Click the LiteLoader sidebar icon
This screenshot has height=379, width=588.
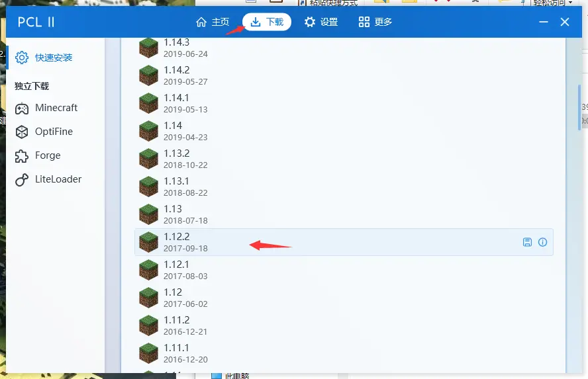coord(22,180)
